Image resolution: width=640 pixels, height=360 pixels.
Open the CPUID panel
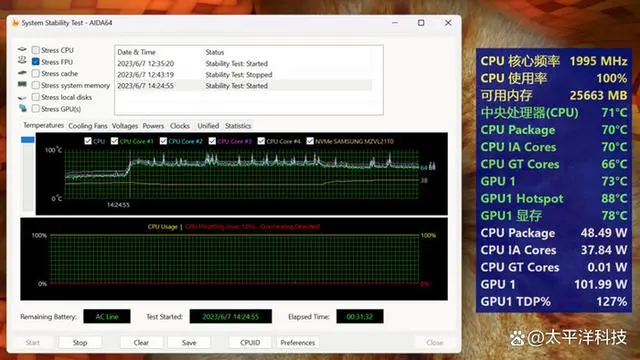click(250, 342)
